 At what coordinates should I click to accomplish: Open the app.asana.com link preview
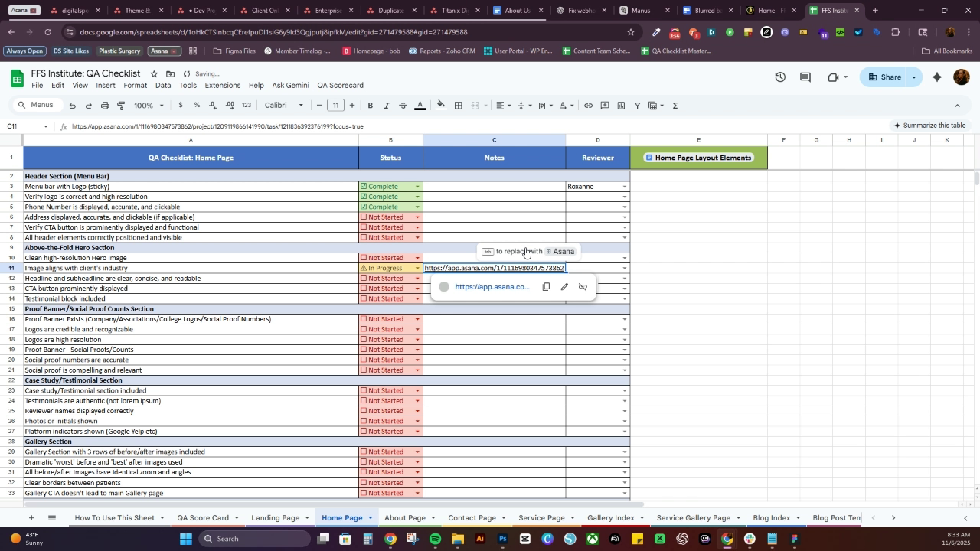point(492,287)
